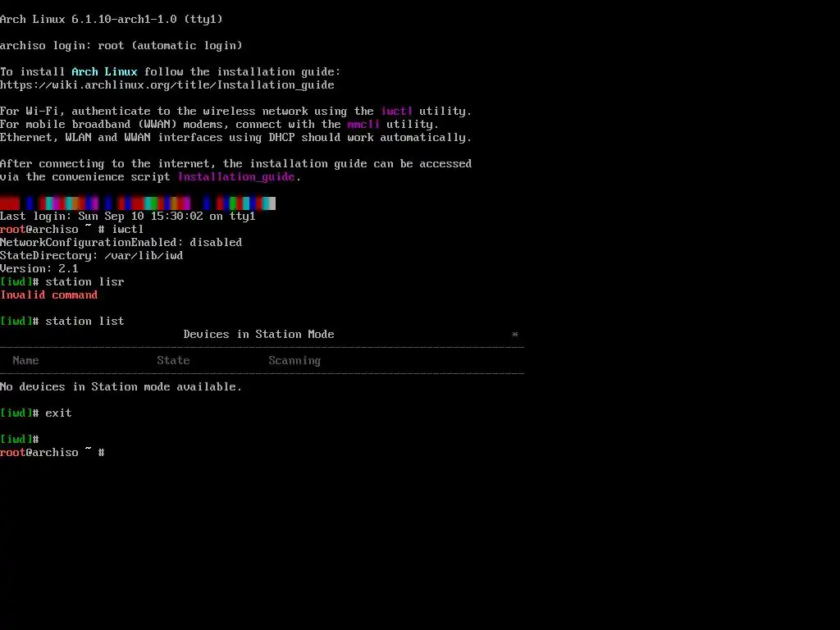Click the red 'Invalid command' error

[x=48, y=295]
